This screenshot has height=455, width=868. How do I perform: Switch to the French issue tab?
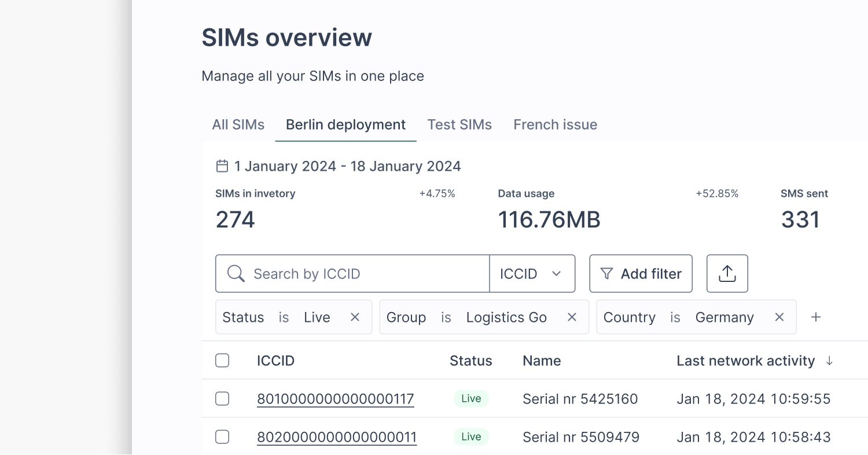coord(555,125)
